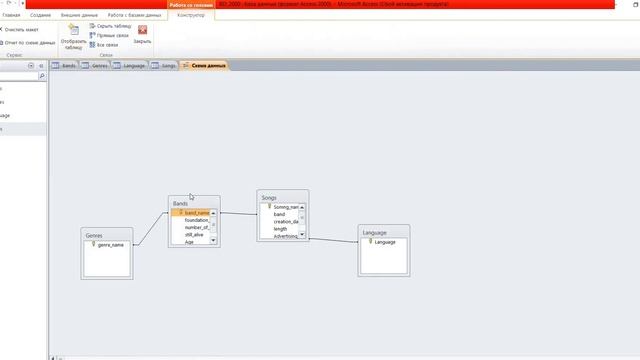Click the Songs table scroll down arrow
Screen dimensions: 640x360
302,234
